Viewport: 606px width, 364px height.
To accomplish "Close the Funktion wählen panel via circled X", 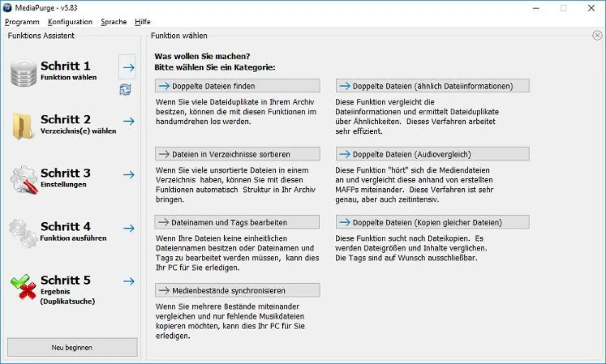I will point(597,35).
